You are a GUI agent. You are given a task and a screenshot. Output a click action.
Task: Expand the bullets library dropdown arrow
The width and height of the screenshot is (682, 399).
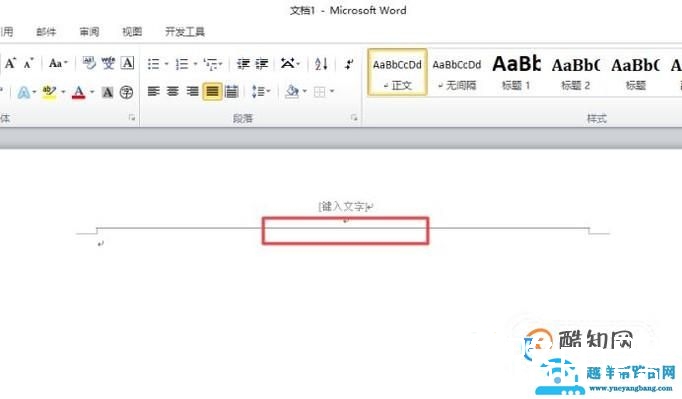[167, 64]
